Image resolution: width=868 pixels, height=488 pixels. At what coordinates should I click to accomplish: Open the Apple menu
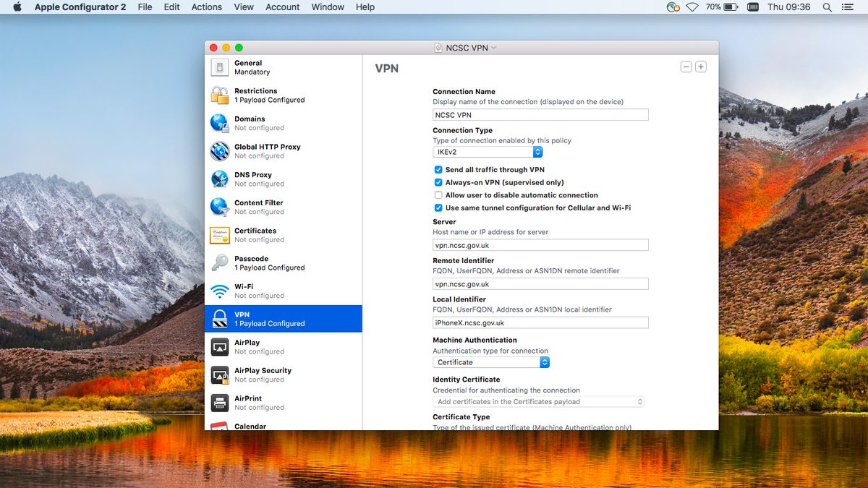17,7
